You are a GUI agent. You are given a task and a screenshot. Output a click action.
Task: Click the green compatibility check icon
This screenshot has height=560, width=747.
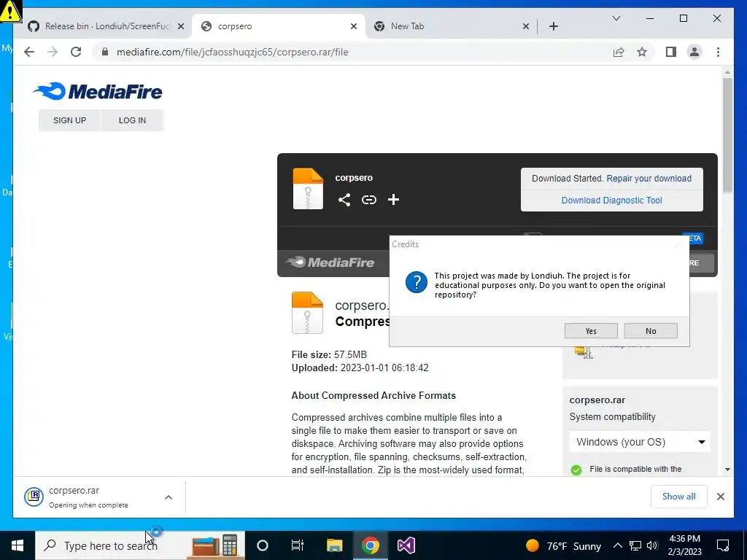576,470
